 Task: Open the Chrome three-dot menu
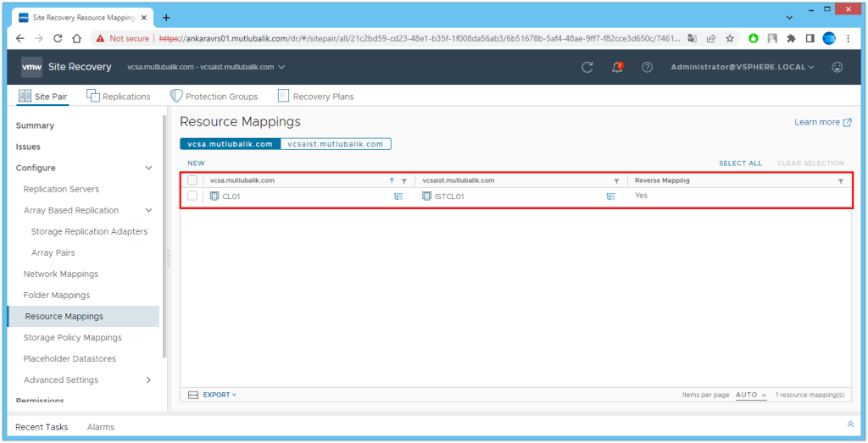coord(848,39)
